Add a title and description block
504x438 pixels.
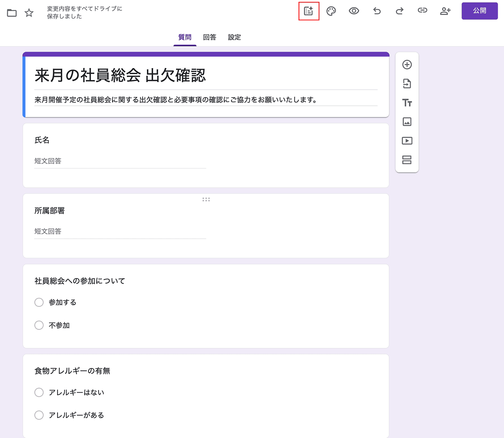click(x=407, y=103)
